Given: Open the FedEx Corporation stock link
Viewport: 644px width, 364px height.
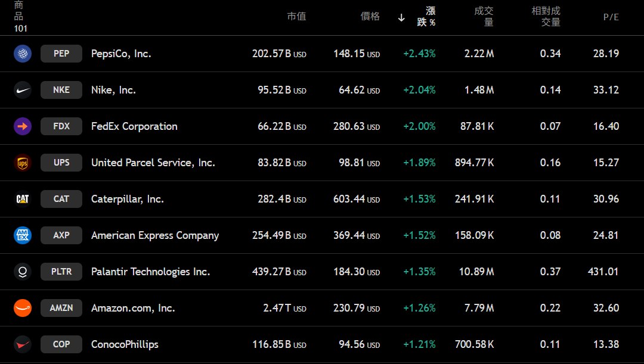Looking at the screenshot, I should pos(134,126).
